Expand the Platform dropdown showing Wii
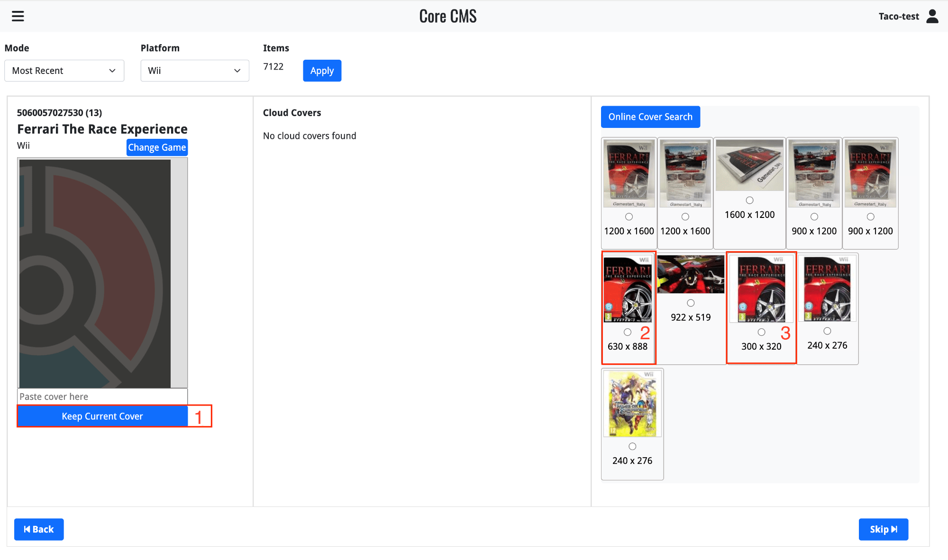Screen dimensions: 948x560 195,71
